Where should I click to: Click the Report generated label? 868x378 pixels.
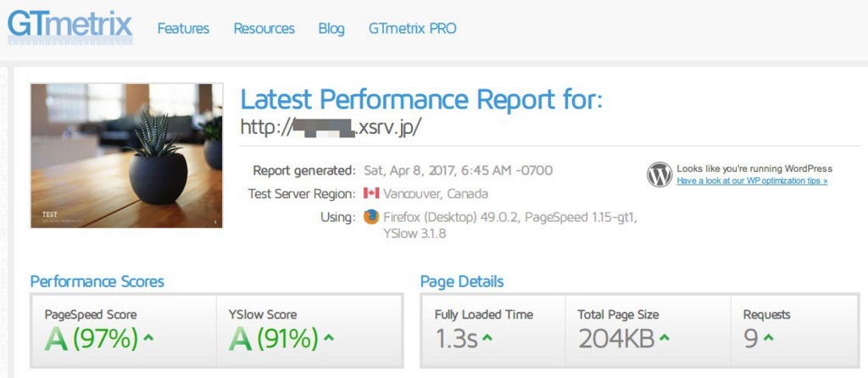coord(304,170)
